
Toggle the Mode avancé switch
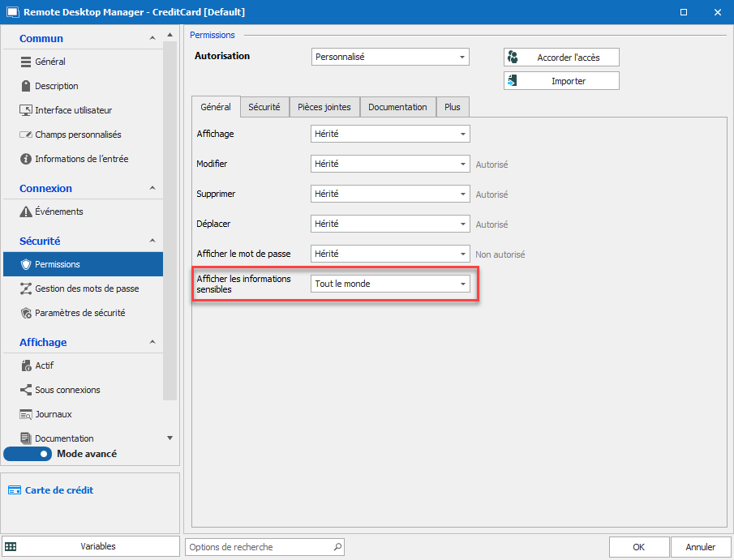pyautogui.click(x=28, y=454)
